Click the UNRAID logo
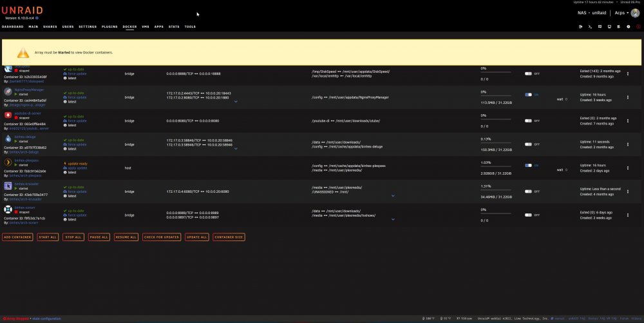The height and width of the screenshot is (323, 644). coord(23,10)
